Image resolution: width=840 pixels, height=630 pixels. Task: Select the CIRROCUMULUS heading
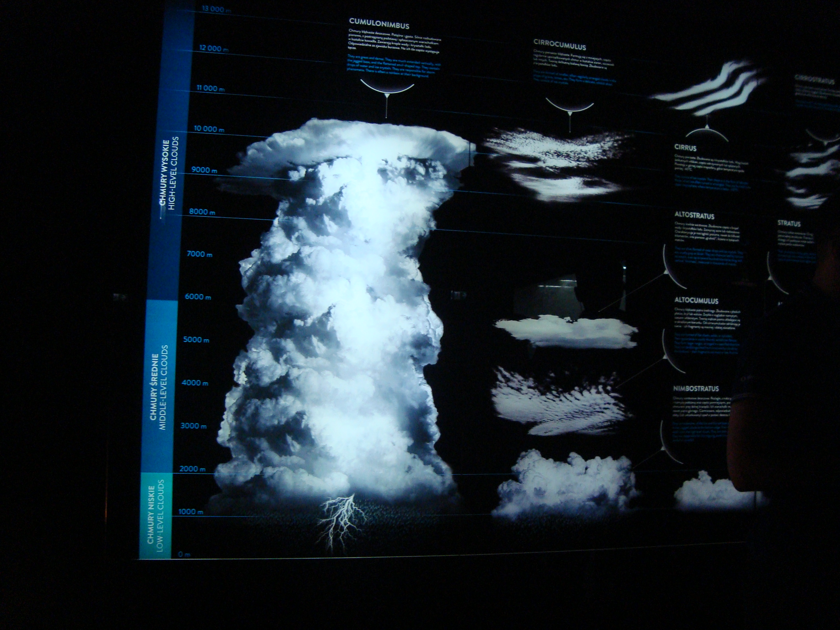[559, 45]
